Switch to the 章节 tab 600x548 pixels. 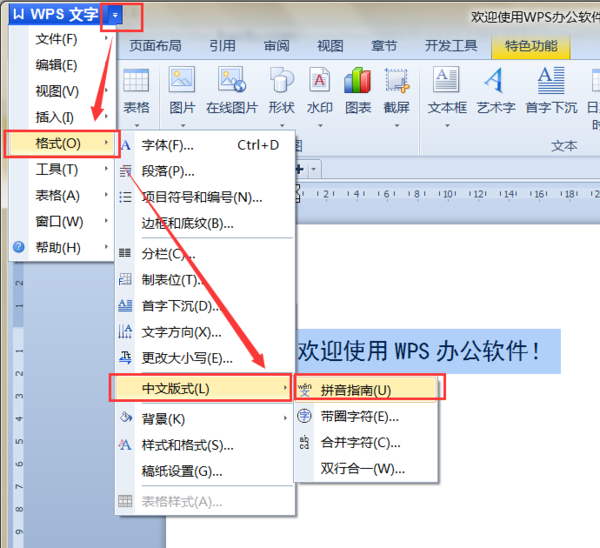tap(384, 46)
